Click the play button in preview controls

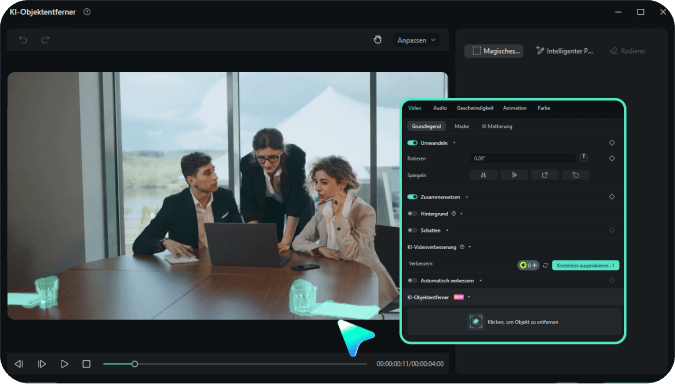tap(64, 364)
